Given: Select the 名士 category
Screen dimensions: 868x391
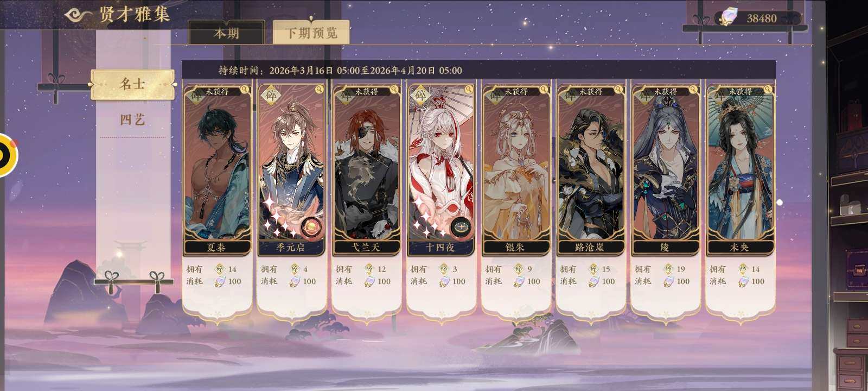Looking at the screenshot, I should 132,84.
